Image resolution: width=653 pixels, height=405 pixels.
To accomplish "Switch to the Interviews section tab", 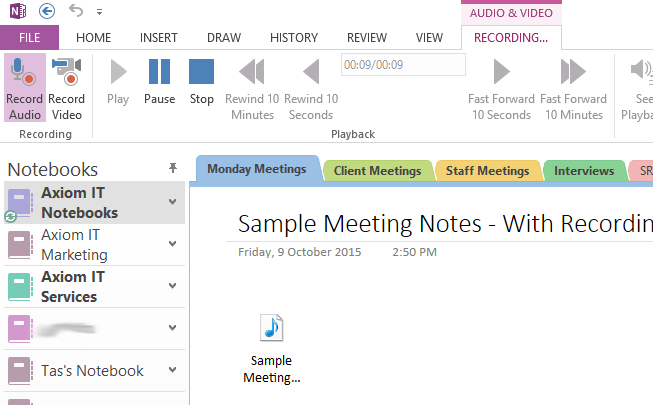I will pos(584,171).
